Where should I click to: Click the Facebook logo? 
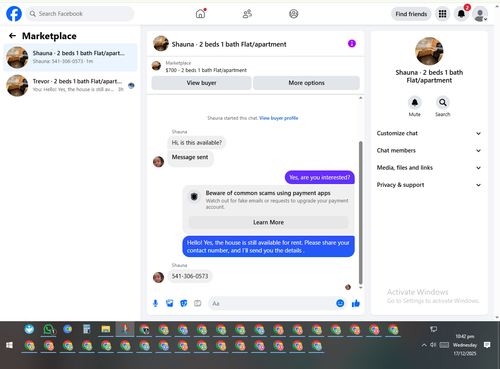click(14, 14)
